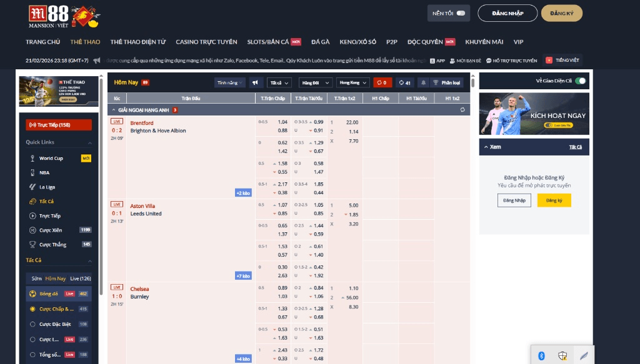Select the Tổng số... radio option
Viewport: 640px width, 364px height.
pyautogui.click(x=32, y=355)
